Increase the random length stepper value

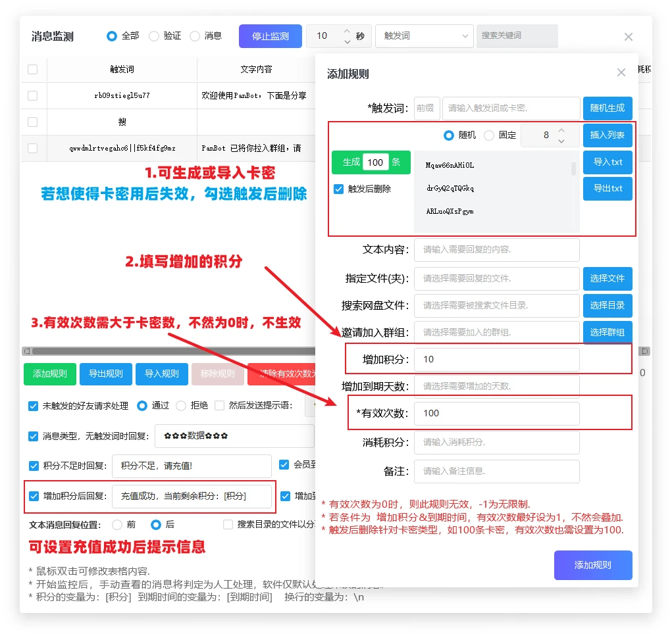click(x=561, y=130)
